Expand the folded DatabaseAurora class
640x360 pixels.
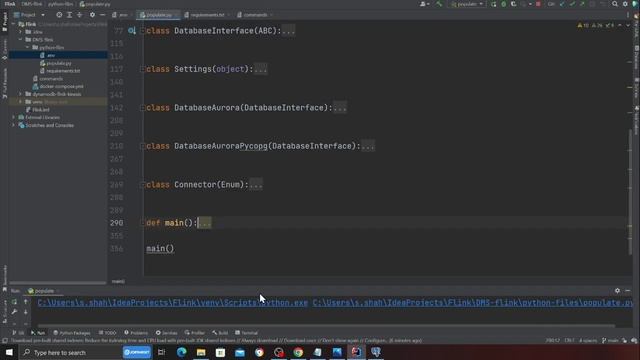click(340, 108)
